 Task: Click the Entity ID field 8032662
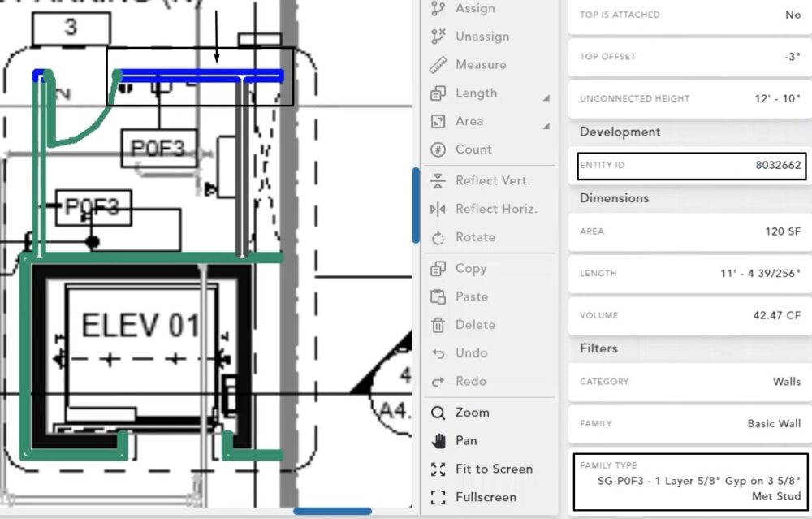(x=691, y=165)
